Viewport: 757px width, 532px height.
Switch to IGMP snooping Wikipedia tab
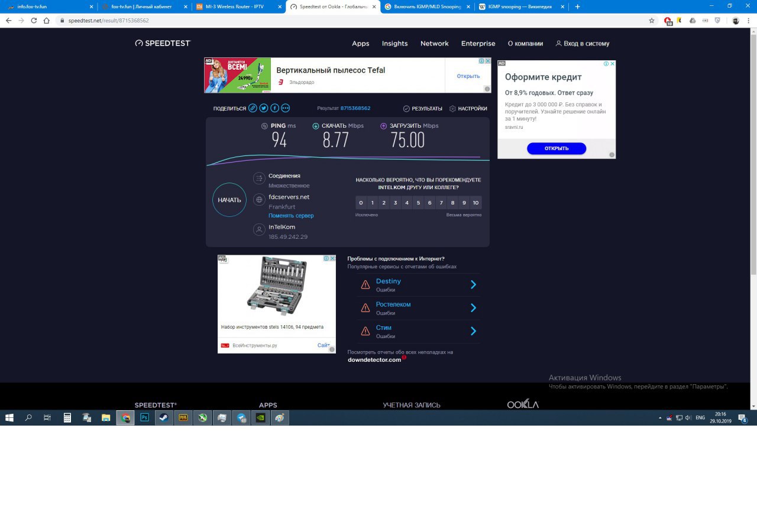523,7
